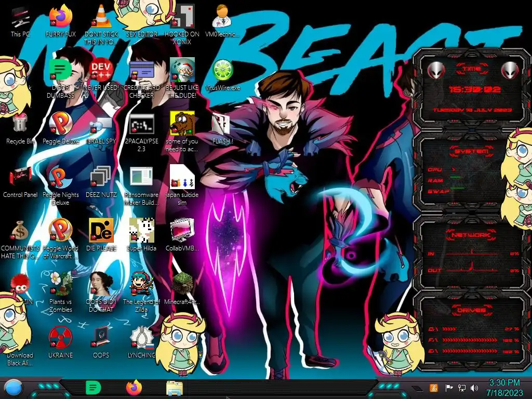This screenshot has width=532, height=399.
Task: Launch Plants vs Zombies
Action: (60, 292)
